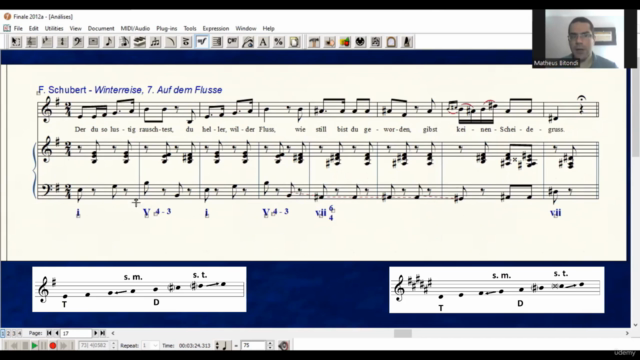This screenshot has height=360, width=640.
Task: Open the Document menu
Action: [101, 29]
